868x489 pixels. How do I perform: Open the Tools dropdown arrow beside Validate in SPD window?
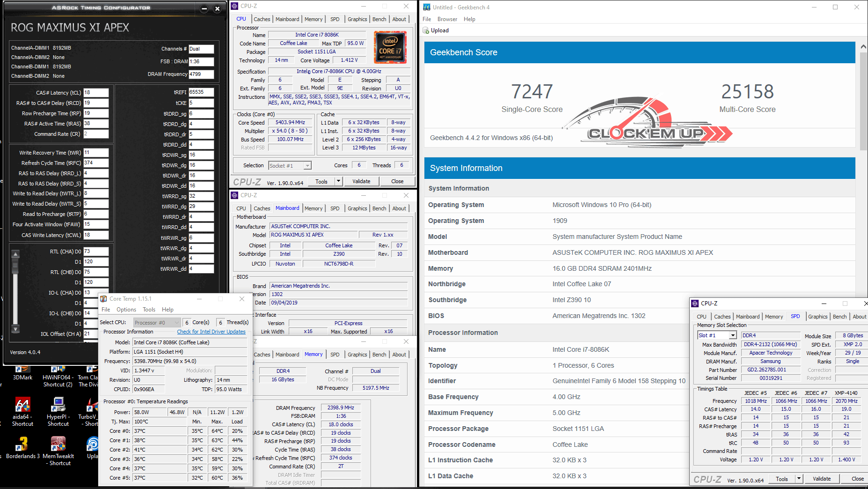(x=799, y=479)
